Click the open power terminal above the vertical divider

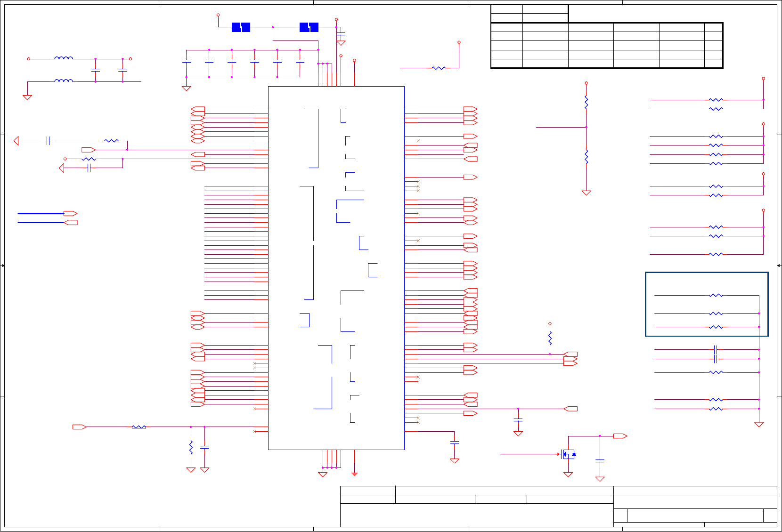click(x=586, y=83)
